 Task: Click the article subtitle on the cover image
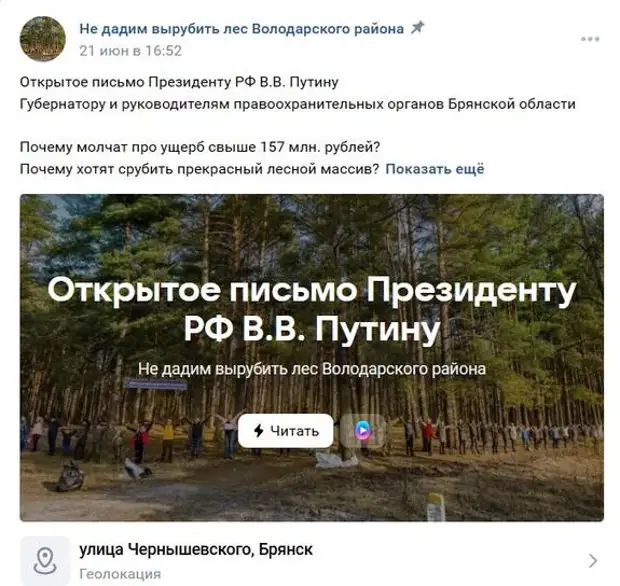point(312,369)
